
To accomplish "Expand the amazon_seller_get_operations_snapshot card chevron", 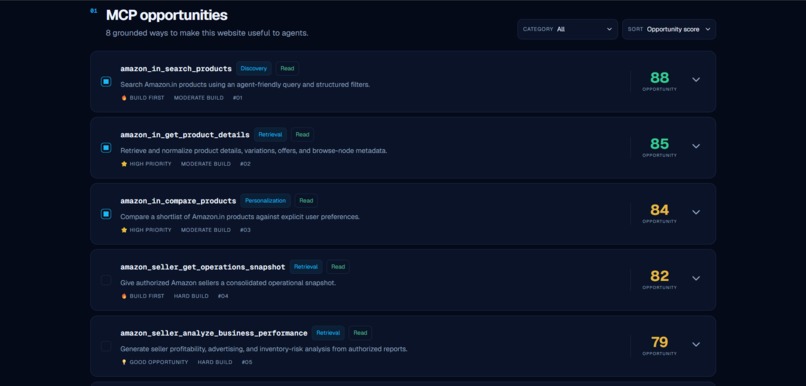I will (x=696, y=278).
